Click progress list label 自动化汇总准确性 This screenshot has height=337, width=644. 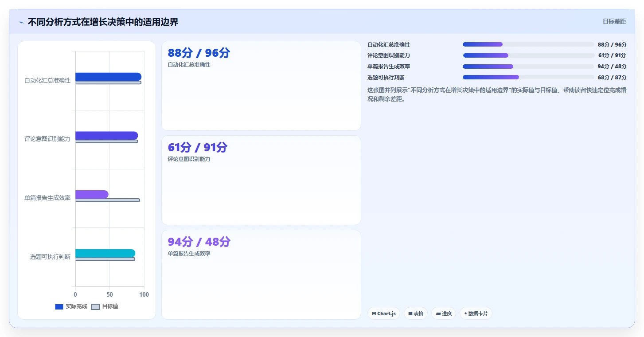(x=389, y=45)
